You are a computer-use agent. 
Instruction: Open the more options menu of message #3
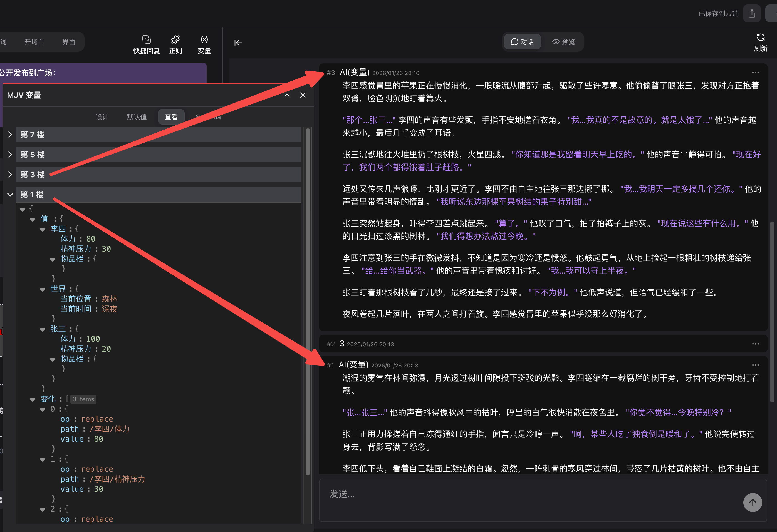pos(755,73)
